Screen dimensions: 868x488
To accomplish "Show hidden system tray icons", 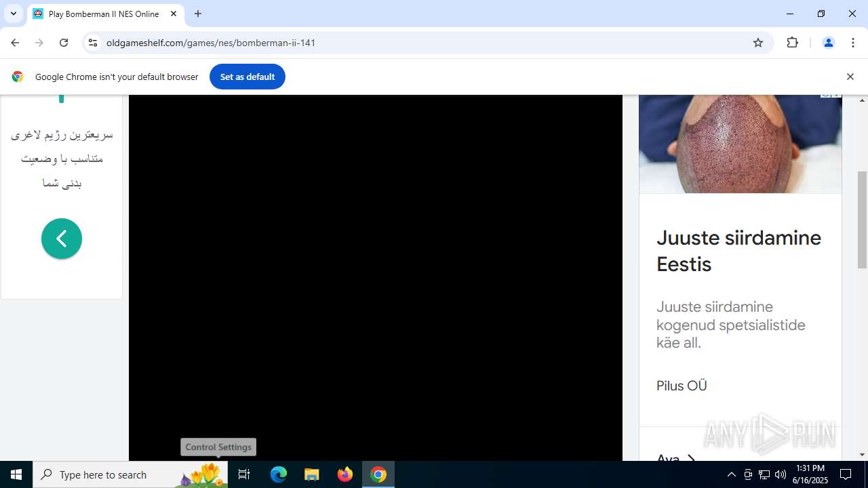I will 731,474.
